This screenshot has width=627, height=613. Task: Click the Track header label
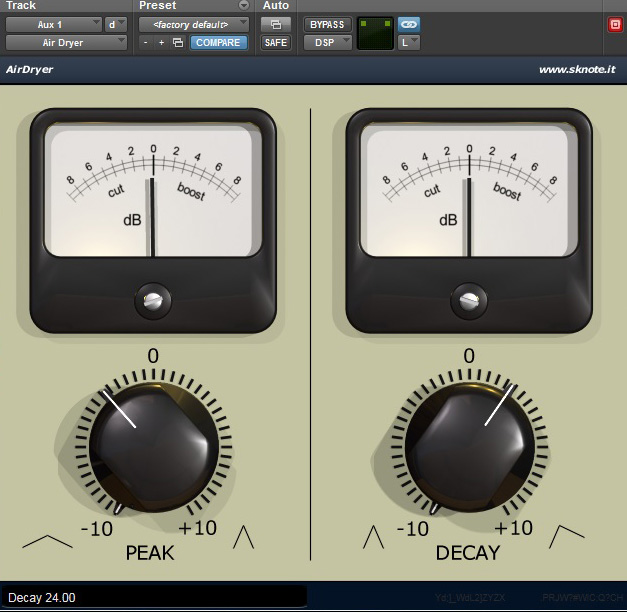[21, 5]
